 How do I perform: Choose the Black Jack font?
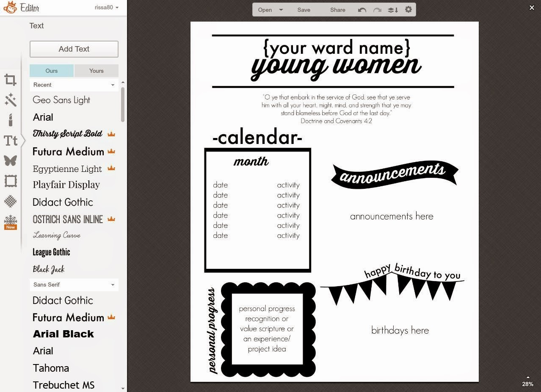point(49,269)
